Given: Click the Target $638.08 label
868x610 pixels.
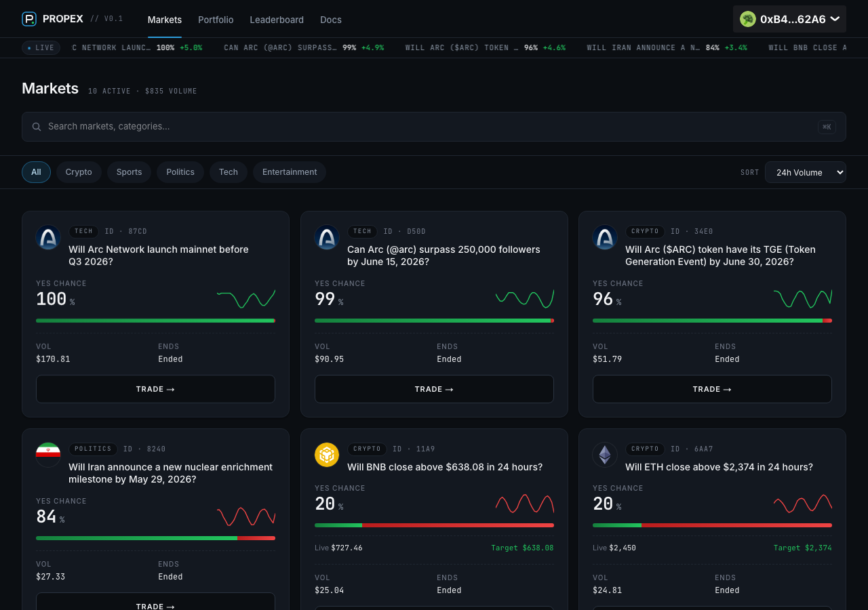Looking at the screenshot, I should pyautogui.click(x=522, y=548).
